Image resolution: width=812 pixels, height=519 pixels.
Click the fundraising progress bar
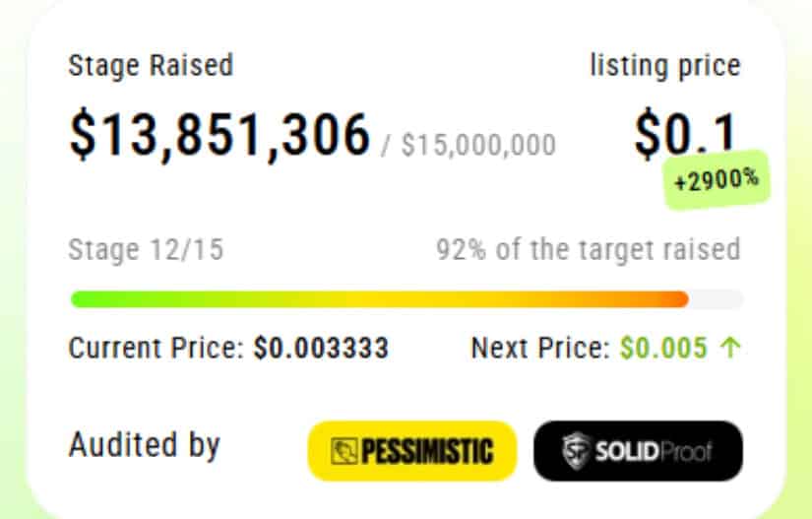[406, 299]
